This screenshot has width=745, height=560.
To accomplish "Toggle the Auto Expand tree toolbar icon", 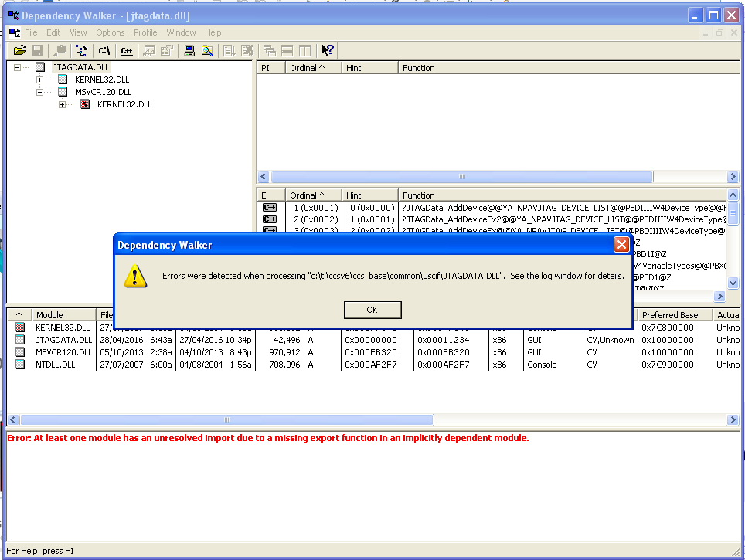I will coord(81,50).
